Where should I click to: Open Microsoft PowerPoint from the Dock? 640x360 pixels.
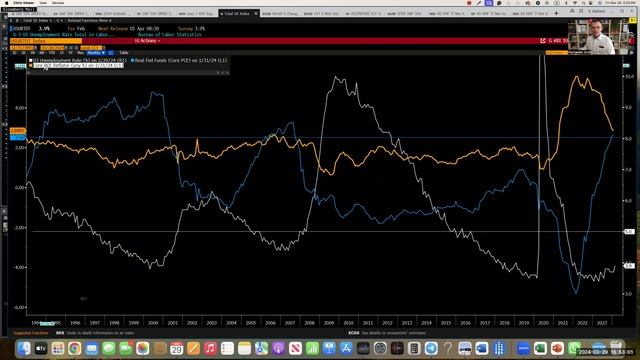pyautogui.click(x=557, y=348)
